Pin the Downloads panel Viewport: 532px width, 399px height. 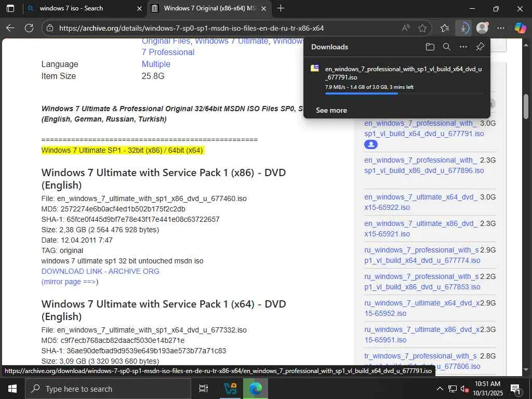(480, 47)
